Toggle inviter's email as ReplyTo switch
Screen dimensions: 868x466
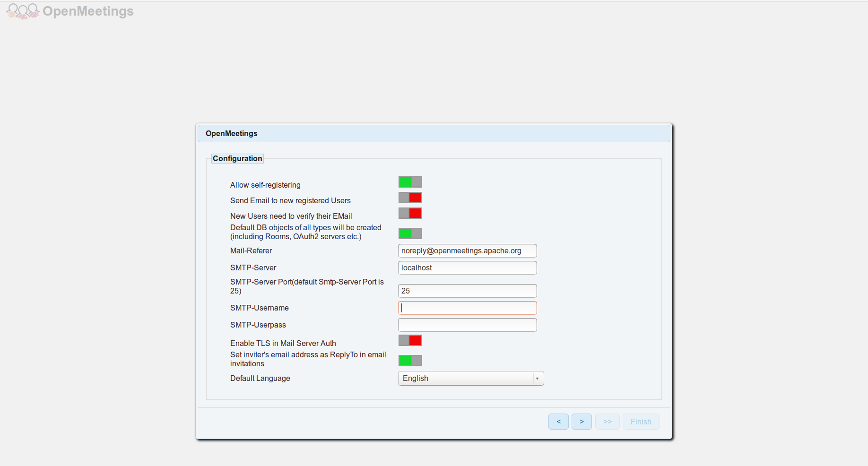click(x=410, y=361)
